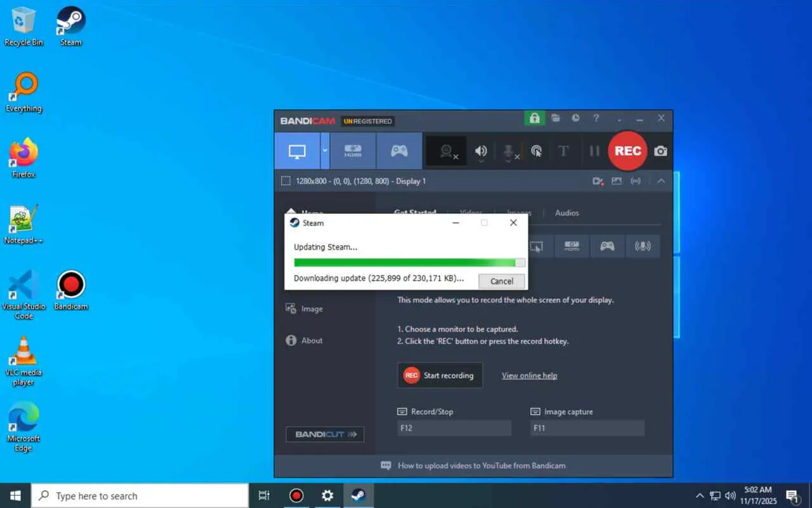812x508 pixels.
Task: Click the Image capture hotkey field F11
Action: pos(587,428)
